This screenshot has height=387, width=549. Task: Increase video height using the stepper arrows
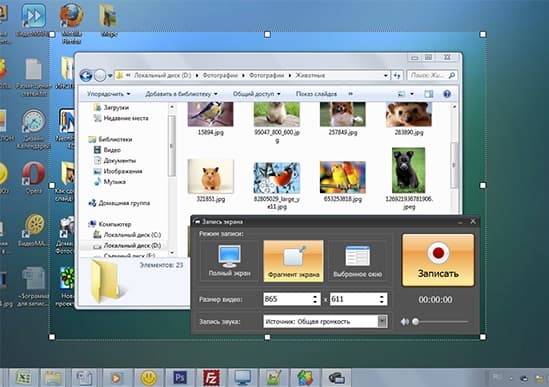pyautogui.click(x=382, y=296)
